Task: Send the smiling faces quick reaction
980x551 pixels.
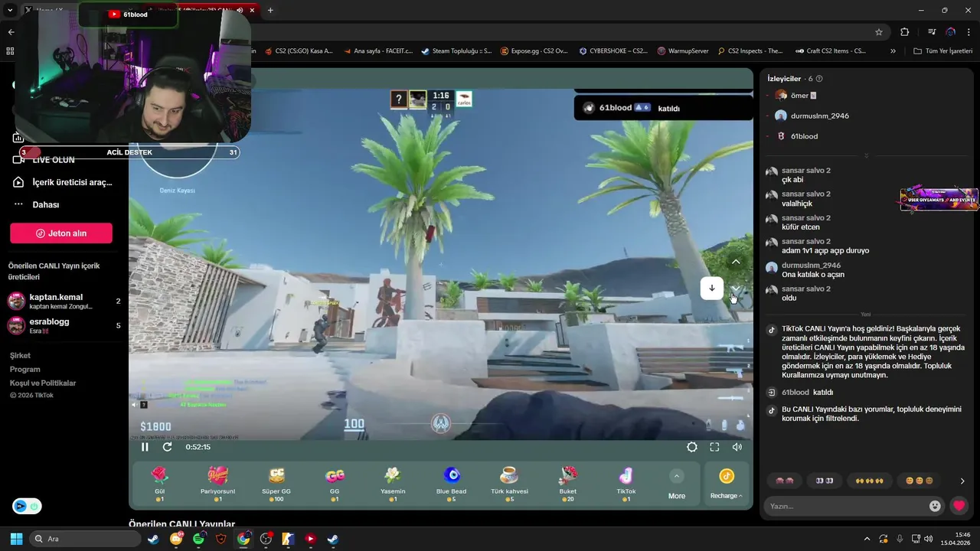Action: (920, 481)
